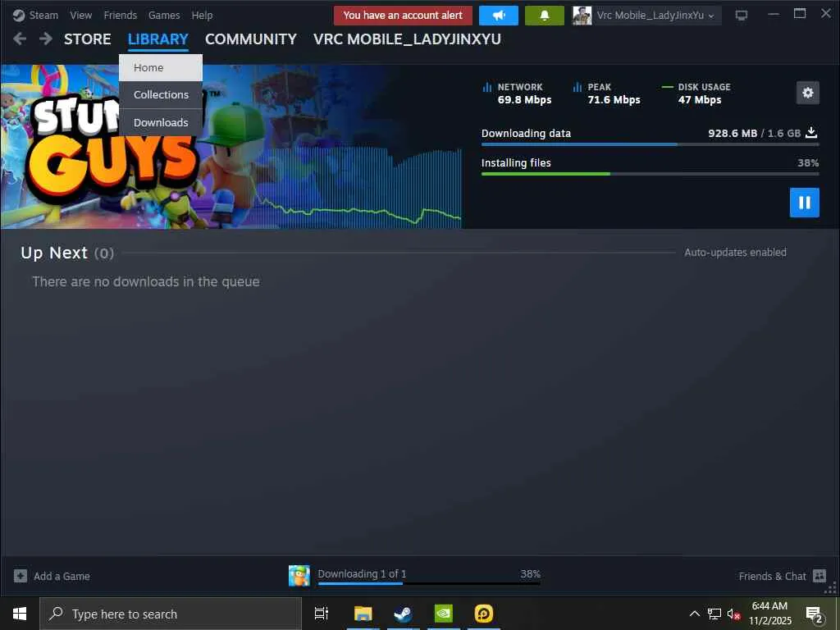Screen dimensions: 840x630
Task: Click the Steam logo icon in menu bar
Action: click(x=19, y=16)
